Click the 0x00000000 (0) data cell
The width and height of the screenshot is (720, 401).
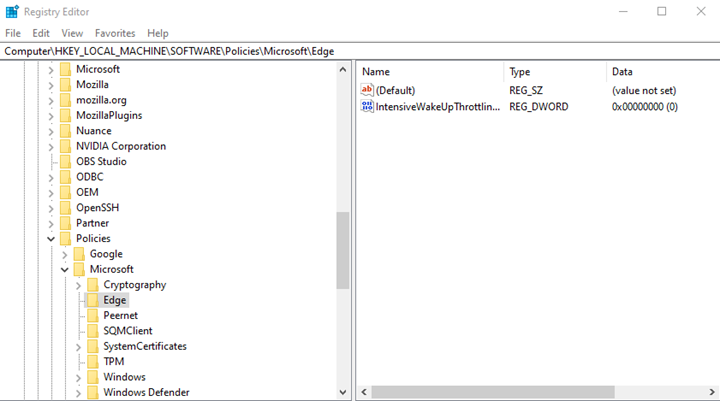645,107
